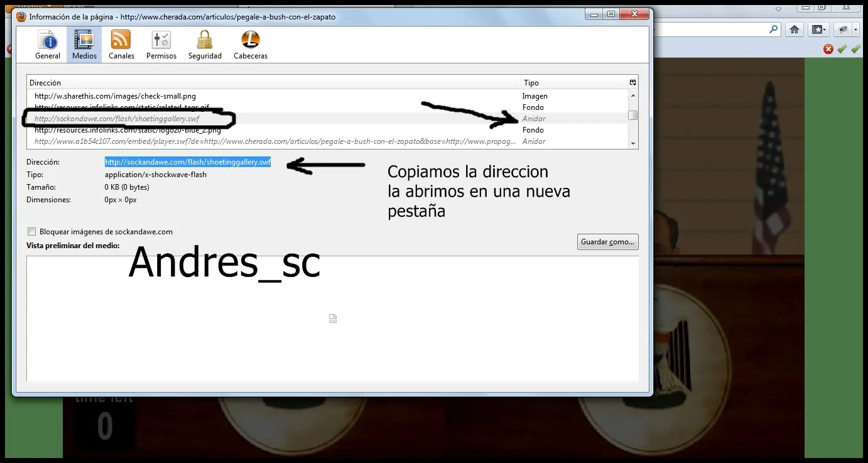Click the last green checkmark icon

(855, 49)
